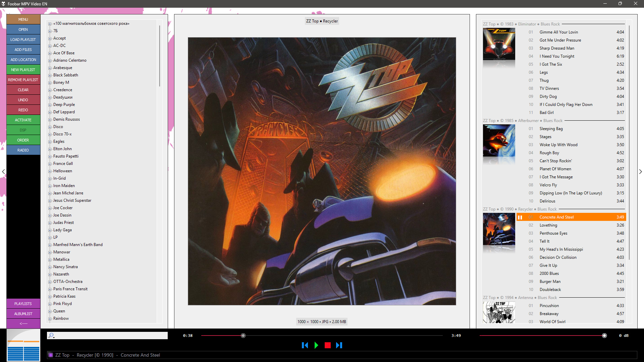
Task: Click the volume slider handle
Action: point(604,336)
